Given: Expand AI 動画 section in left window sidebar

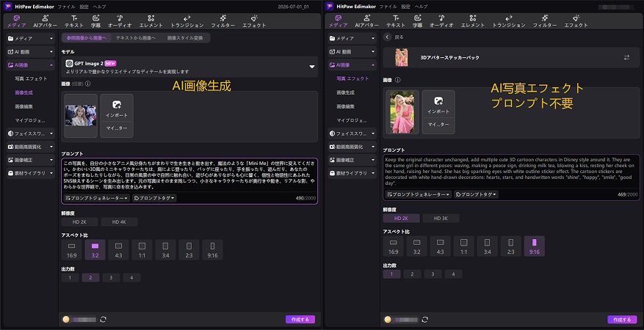Looking at the screenshot, I should 30,52.
